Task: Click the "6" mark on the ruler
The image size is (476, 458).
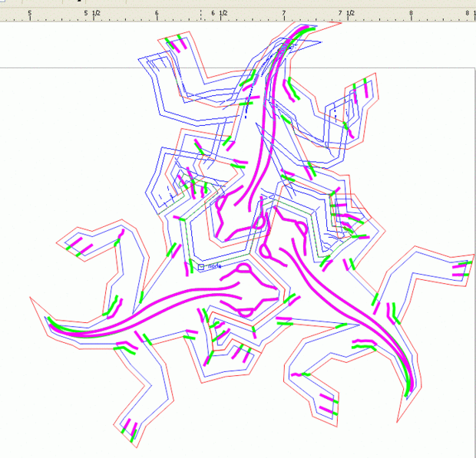Action: (x=157, y=13)
